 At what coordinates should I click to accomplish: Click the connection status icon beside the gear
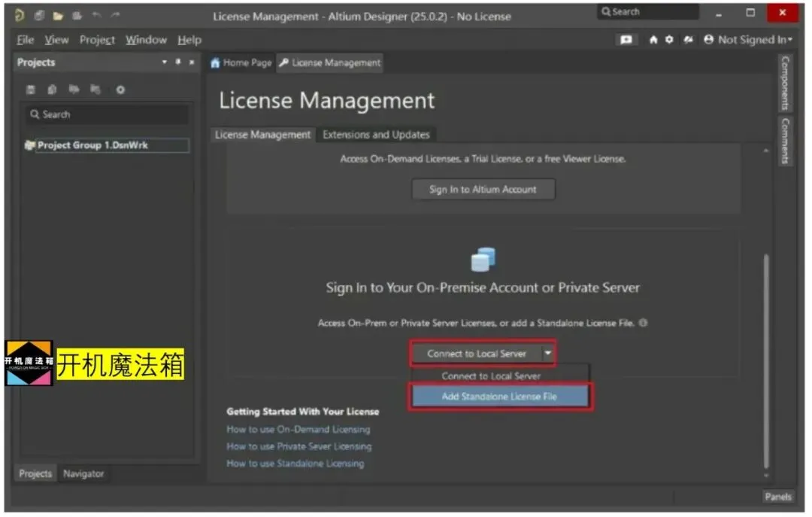[688, 39]
